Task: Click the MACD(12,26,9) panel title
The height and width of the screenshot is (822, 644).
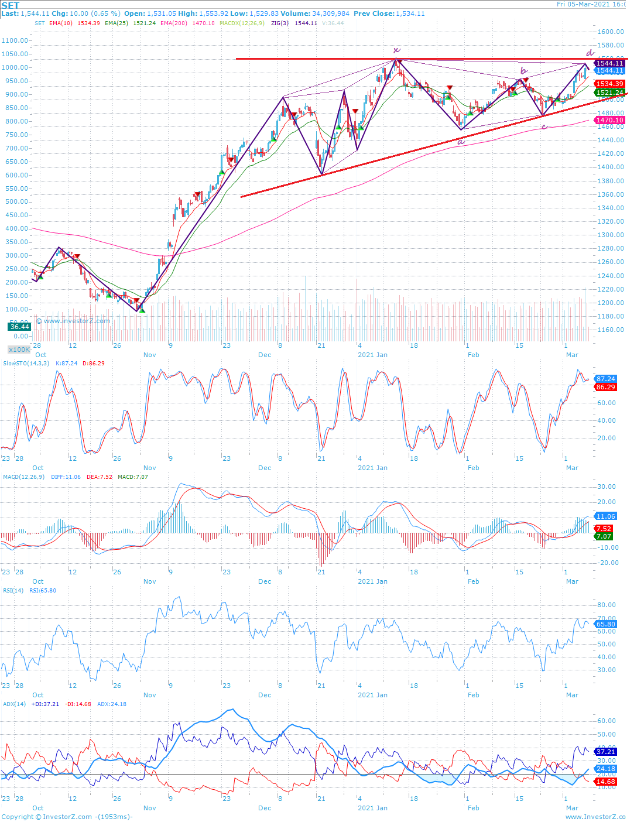Action: (25, 477)
